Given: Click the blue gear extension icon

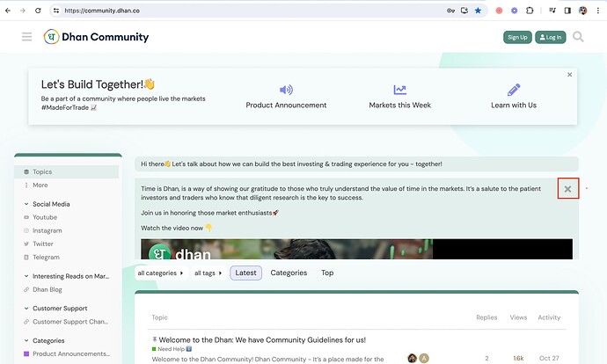Looking at the screenshot, I should tap(514, 11).
